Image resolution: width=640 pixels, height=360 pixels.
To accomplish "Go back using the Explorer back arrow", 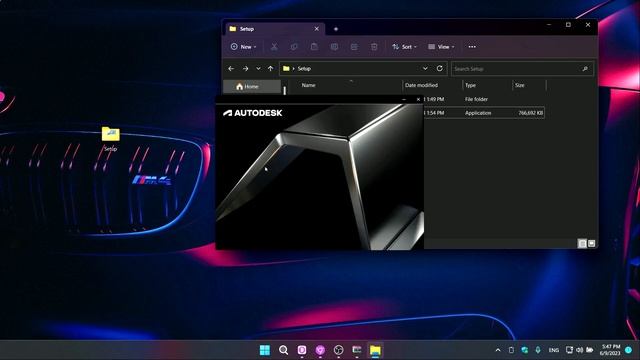I will [x=231, y=69].
